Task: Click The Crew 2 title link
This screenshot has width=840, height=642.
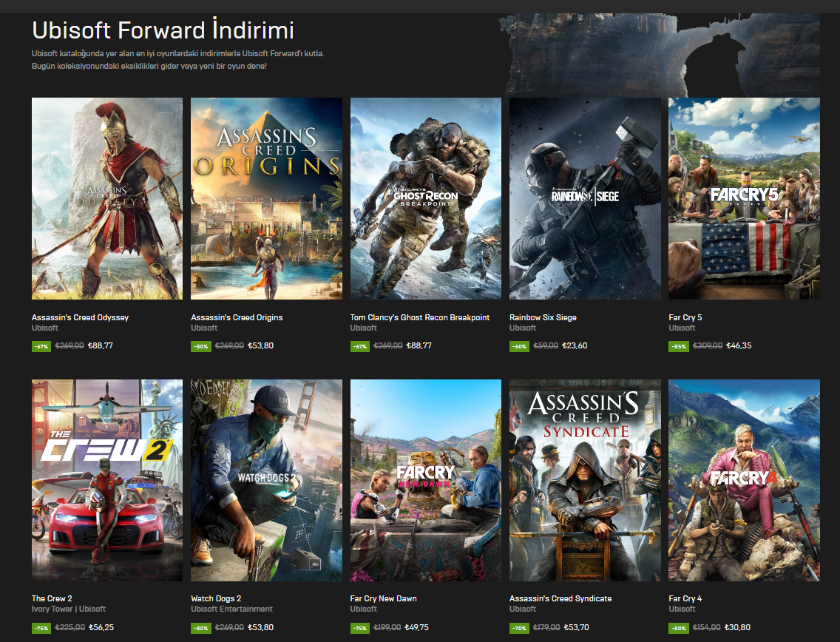Action: (x=52, y=598)
